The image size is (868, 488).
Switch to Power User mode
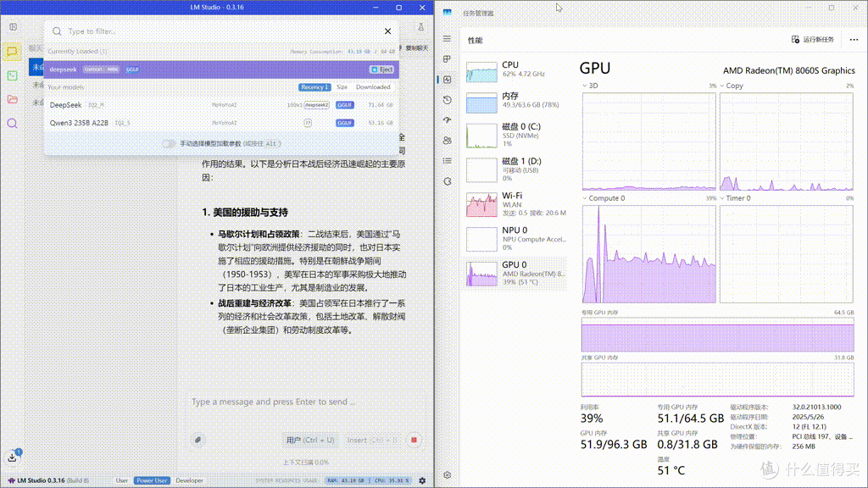(153, 480)
